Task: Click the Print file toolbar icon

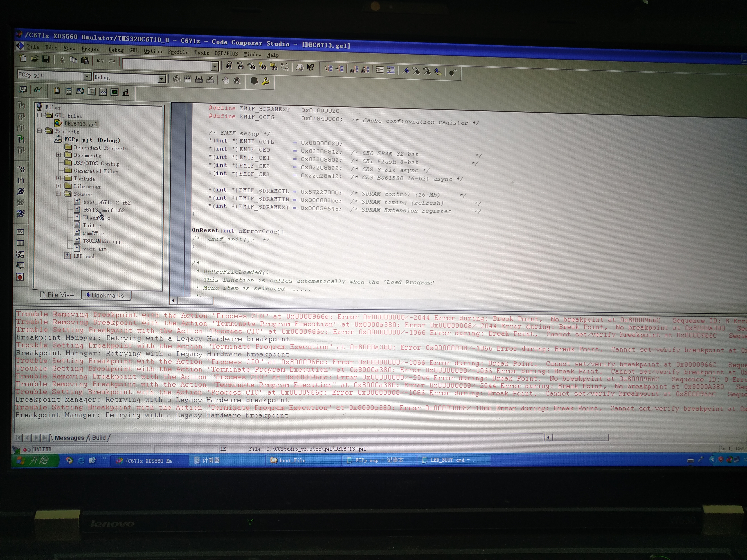Action: tap(299, 67)
